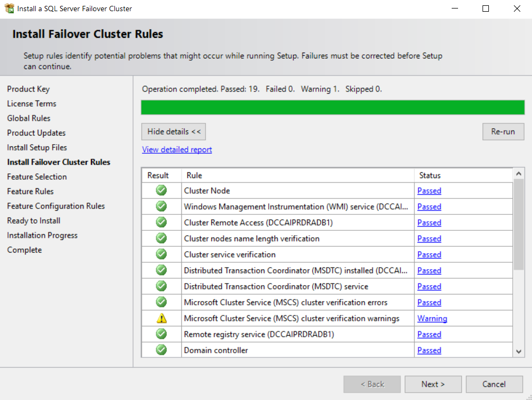532x400 pixels.
Task: Select 'Remote registry service (DCCAIPRDRADB1)' text
Action: coord(259,334)
